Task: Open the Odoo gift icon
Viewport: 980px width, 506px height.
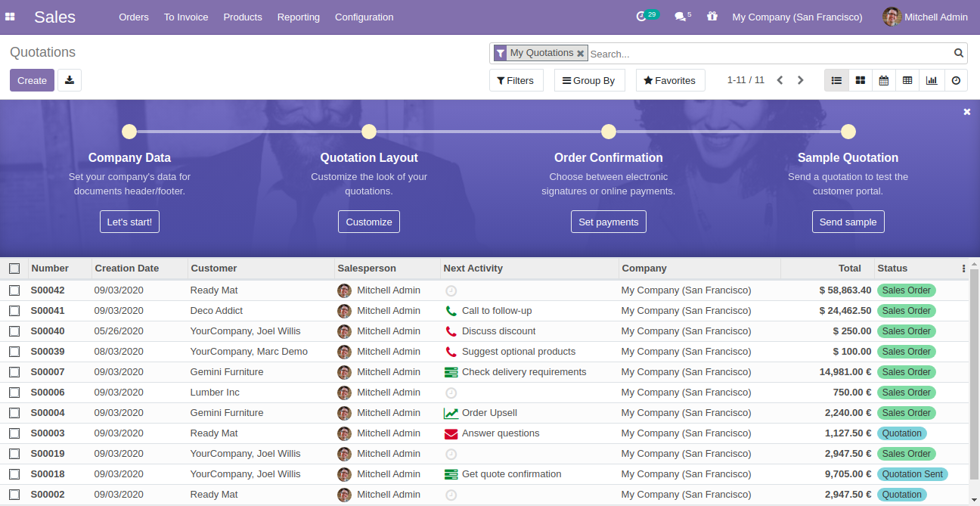Action: point(712,17)
